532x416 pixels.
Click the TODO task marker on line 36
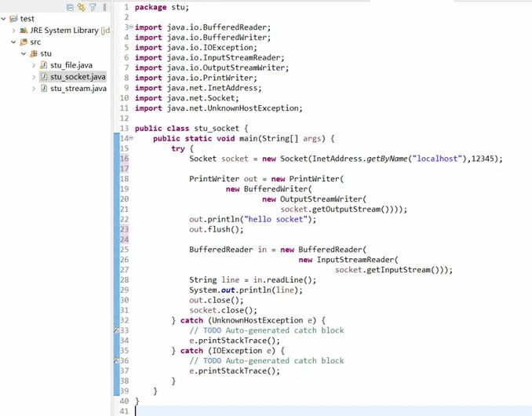tap(116, 361)
